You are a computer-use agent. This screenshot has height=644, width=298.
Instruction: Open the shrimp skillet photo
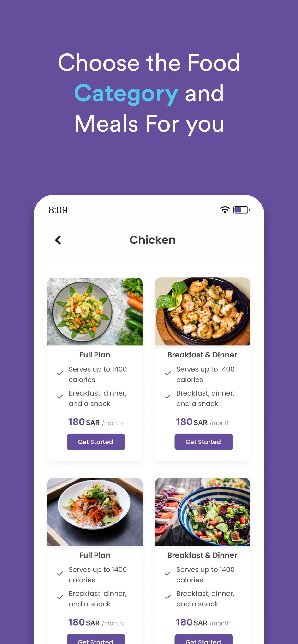coord(203,312)
